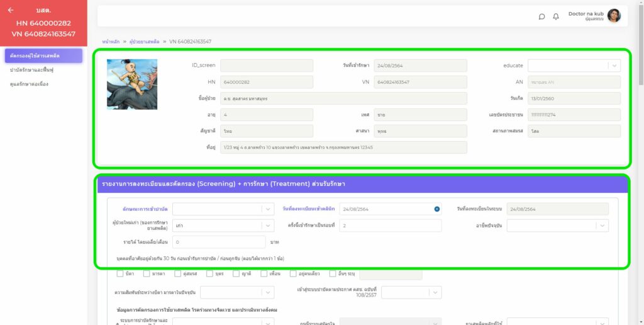This screenshot has height=325, width=644.
Task: Click the หน้าหลัก breadcrumb link
Action: tap(111, 41)
